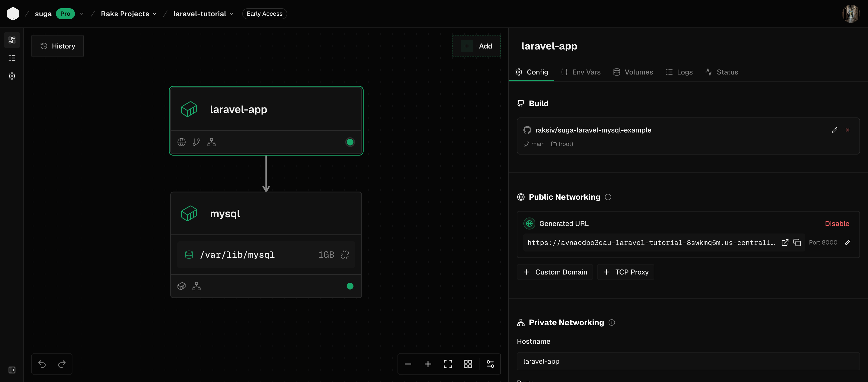868x382 pixels.
Task: Expand the suga organization dropdown
Action: pos(82,14)
